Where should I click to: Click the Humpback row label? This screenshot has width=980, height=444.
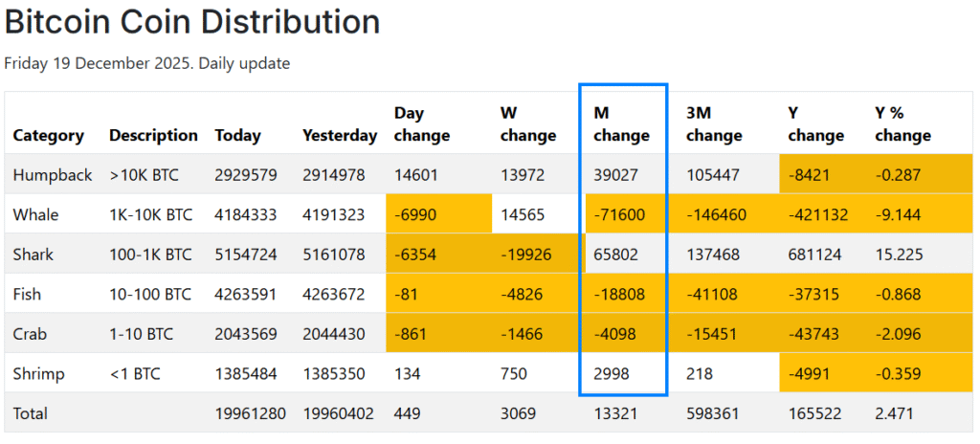coord(53,175)
